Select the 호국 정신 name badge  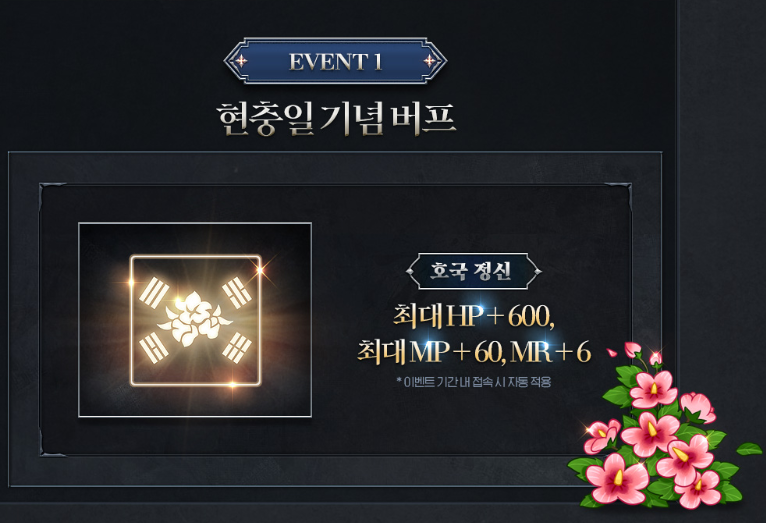pyautogui.click(x=473, y=271)
